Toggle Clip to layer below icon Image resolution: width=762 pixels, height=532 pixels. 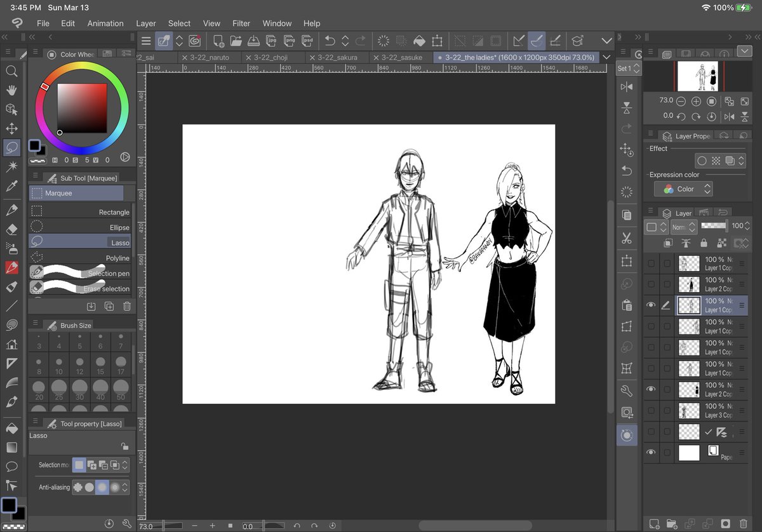[x=668, y=243]
